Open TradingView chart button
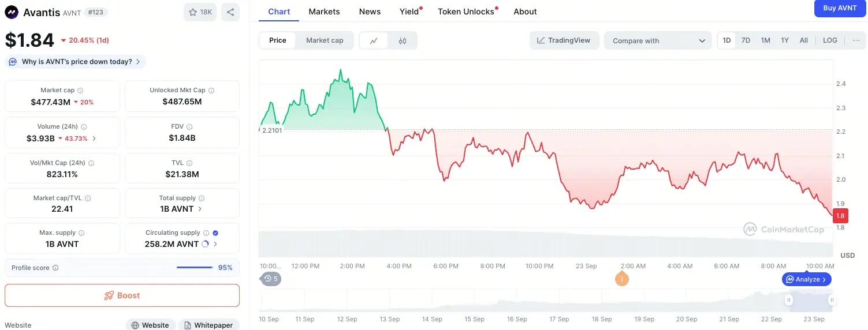The width and height of the screenshot is (868, 330). pyautogui.click(x=564, y=40)
